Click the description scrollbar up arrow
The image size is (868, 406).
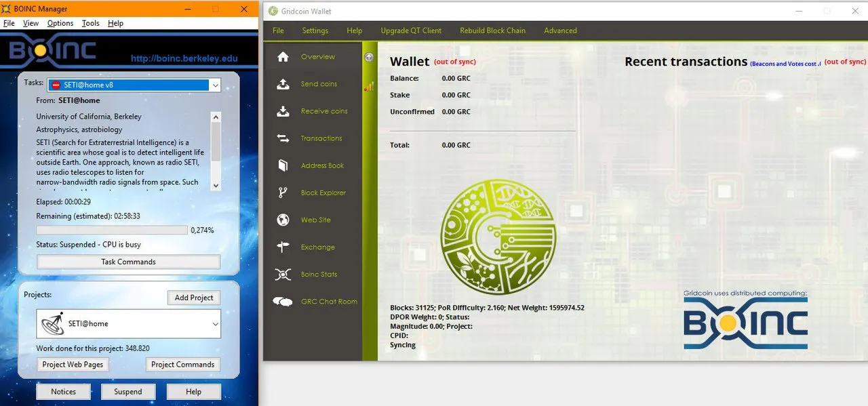coord(216,117)
